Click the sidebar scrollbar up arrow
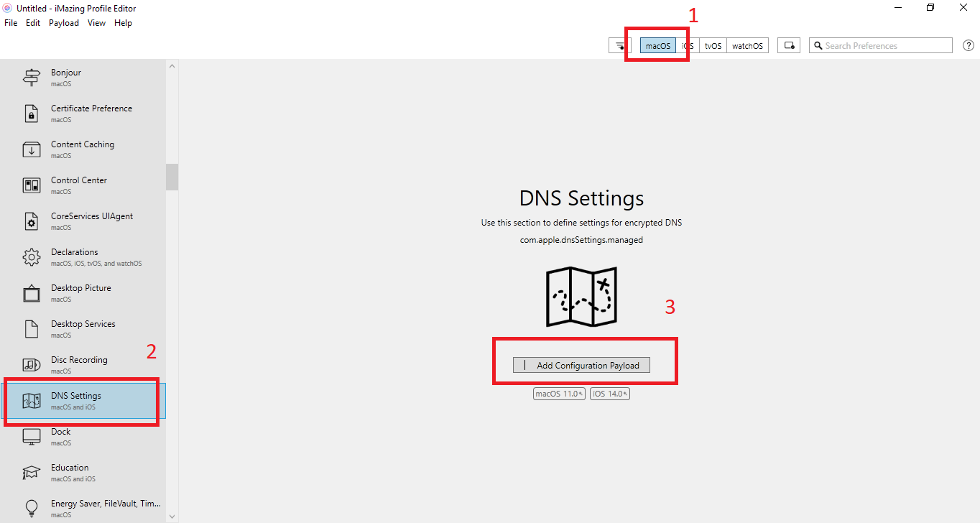Image resolution: width=980 pixels, height=523 pixels. click(172, 66)
